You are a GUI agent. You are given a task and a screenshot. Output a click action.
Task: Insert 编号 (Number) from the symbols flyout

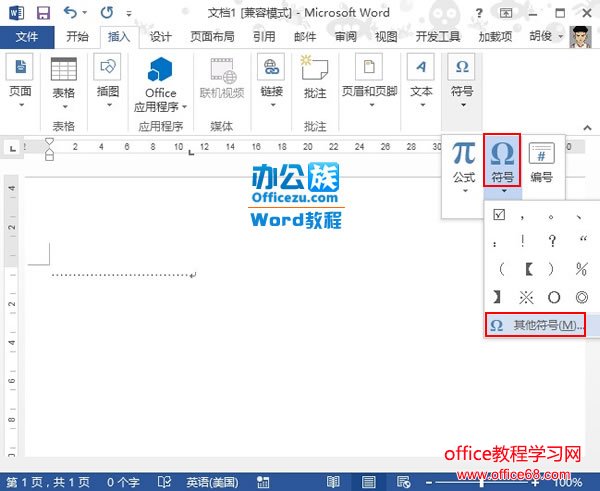click(541, 162)
